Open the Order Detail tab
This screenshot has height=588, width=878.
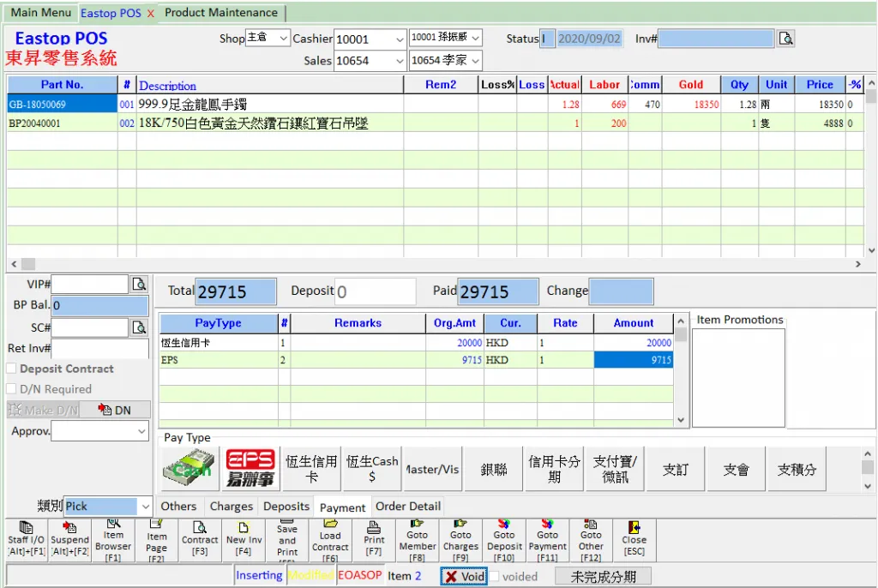click(x=408, y=506)
